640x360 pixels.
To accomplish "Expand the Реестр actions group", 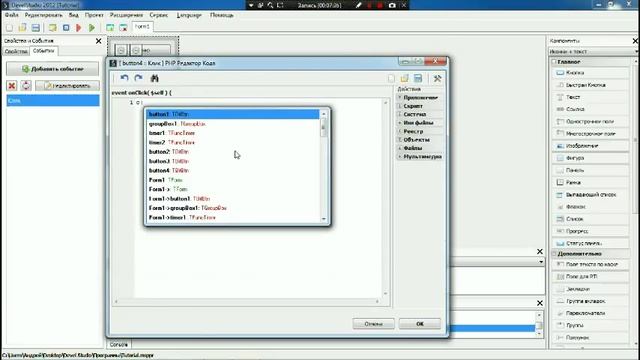I will click(x=420, y=131).
